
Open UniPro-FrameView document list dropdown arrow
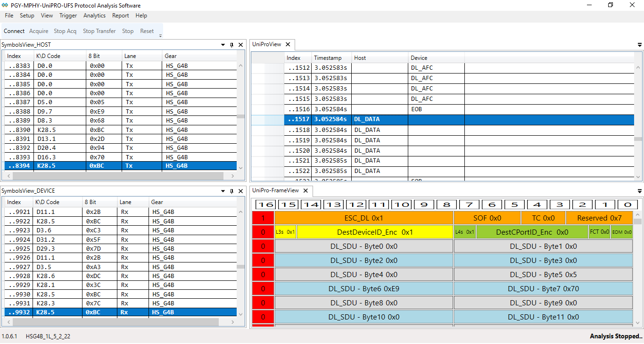[x=639, y=191]
